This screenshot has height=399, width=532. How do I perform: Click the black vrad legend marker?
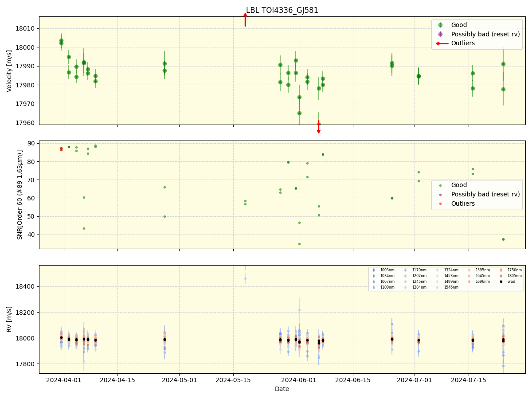(x=501, y=282)
